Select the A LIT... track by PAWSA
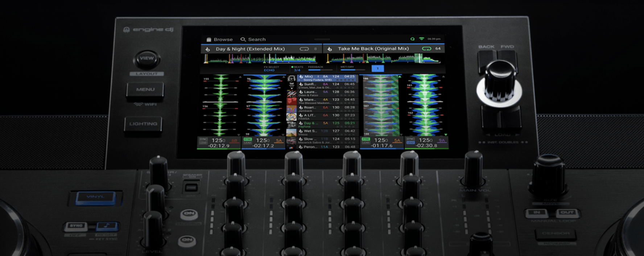 pos(327,117)
